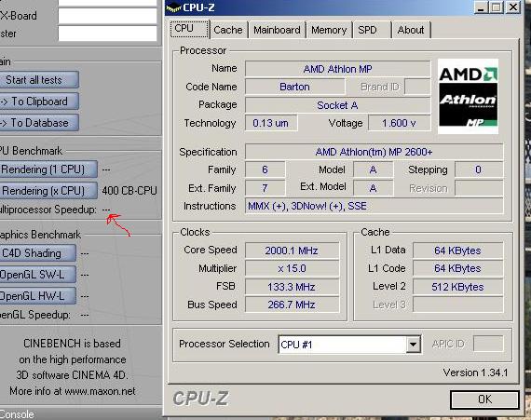Click the 'Version 1.34.1' text
The height and width of the screenshot is (420, 531).
475,373
